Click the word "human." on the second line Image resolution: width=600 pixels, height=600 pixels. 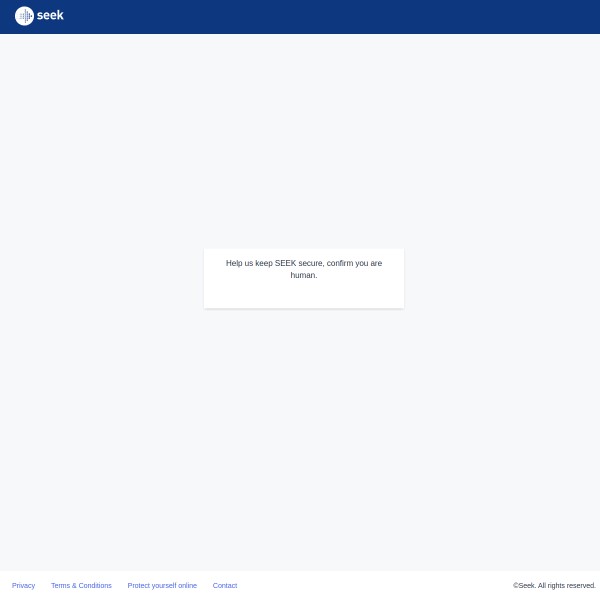coord(304,275)
